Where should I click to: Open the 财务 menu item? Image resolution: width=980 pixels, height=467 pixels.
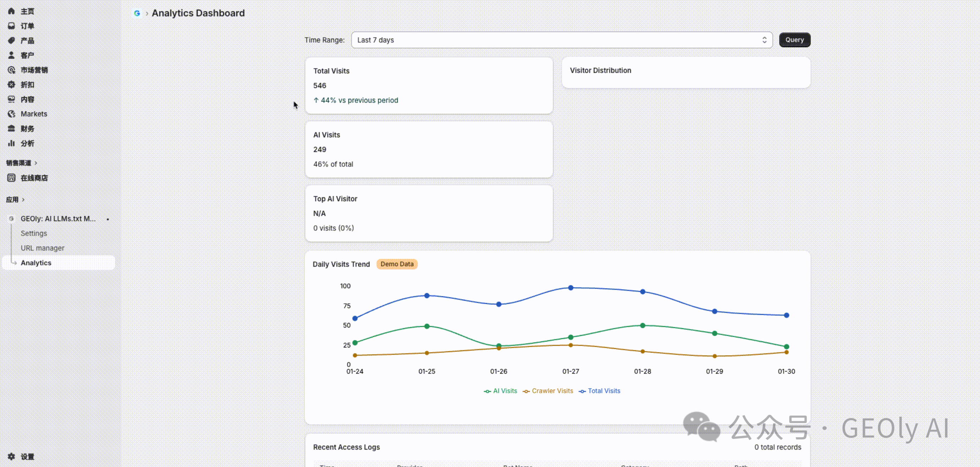tap(27, 129)
